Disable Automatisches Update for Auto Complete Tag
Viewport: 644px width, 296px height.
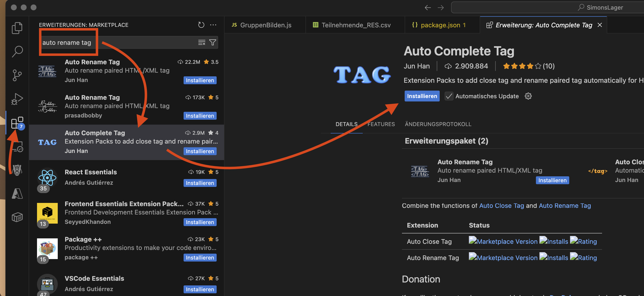point(449,96)
